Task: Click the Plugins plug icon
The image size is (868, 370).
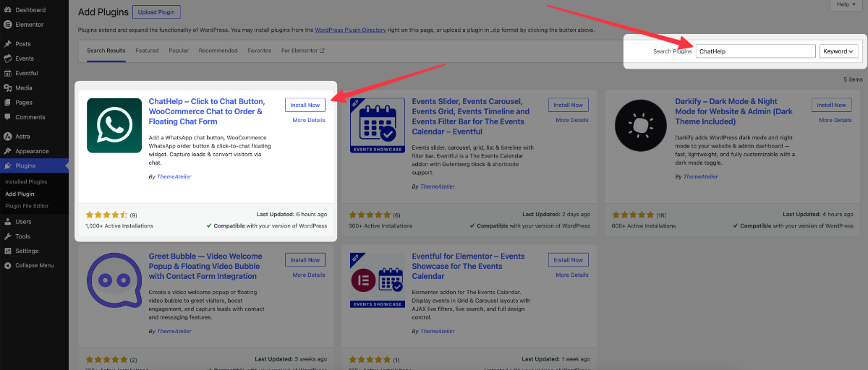Action: 7,165
